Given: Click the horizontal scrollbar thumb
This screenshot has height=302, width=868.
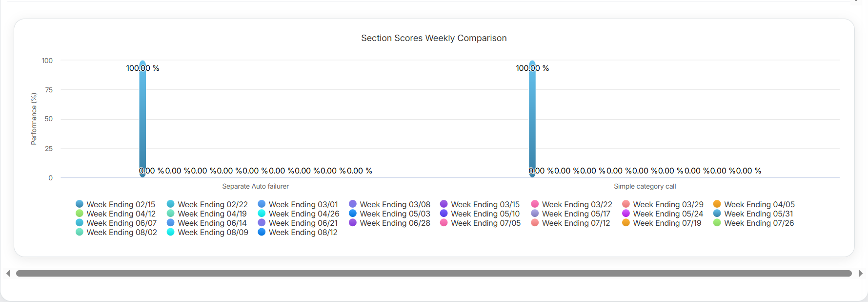Looking at the screenshot, I should click(x=434, y=273).
